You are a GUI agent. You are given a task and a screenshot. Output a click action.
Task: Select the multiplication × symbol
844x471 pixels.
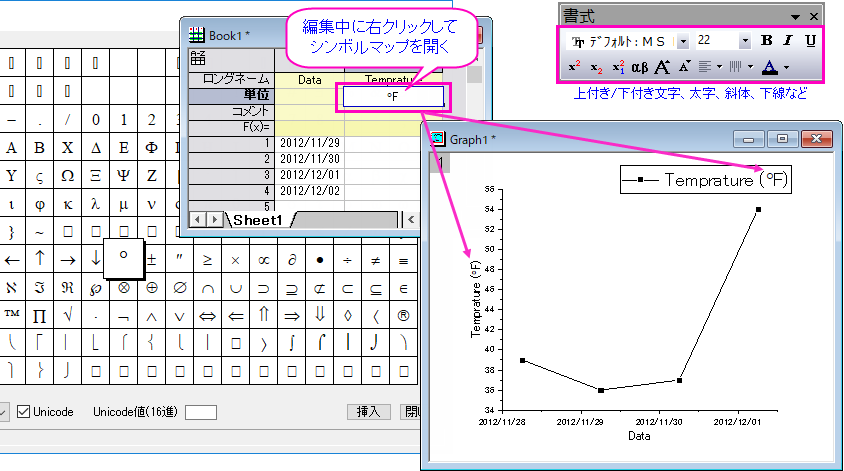point(235,260)
